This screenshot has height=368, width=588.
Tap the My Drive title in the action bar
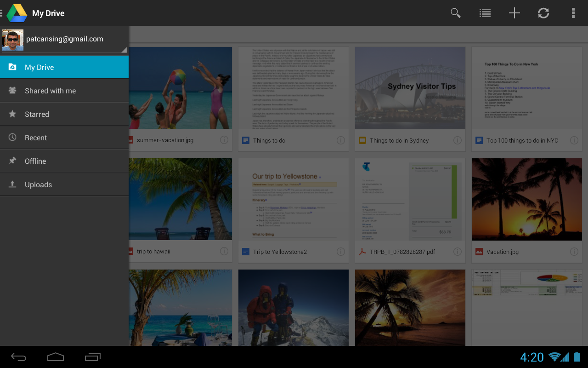[x=48, y=13]
